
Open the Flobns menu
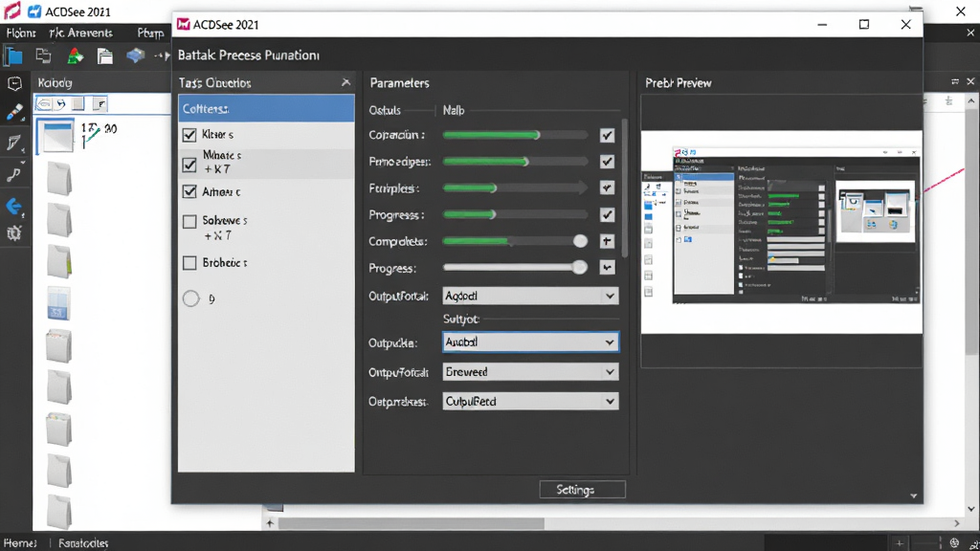click(x=21, y=33)
